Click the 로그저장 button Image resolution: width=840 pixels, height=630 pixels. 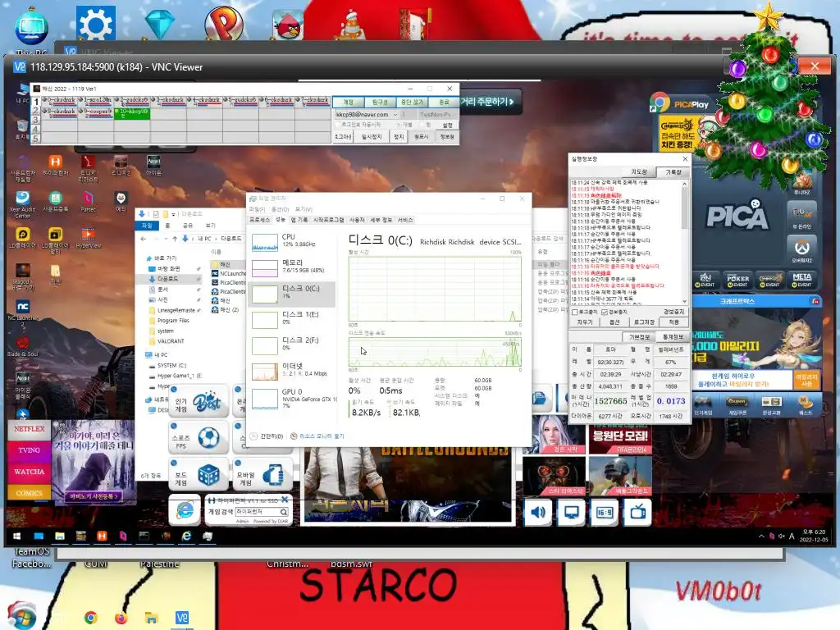(644, 322)
